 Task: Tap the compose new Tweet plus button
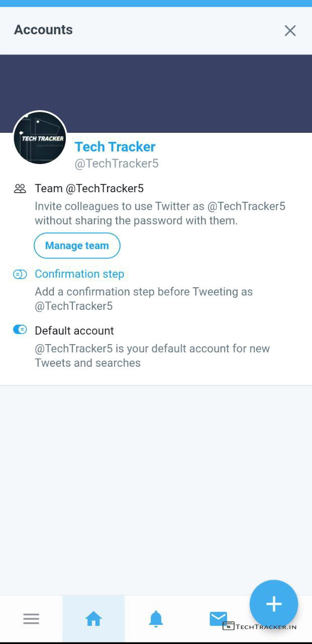274,604
